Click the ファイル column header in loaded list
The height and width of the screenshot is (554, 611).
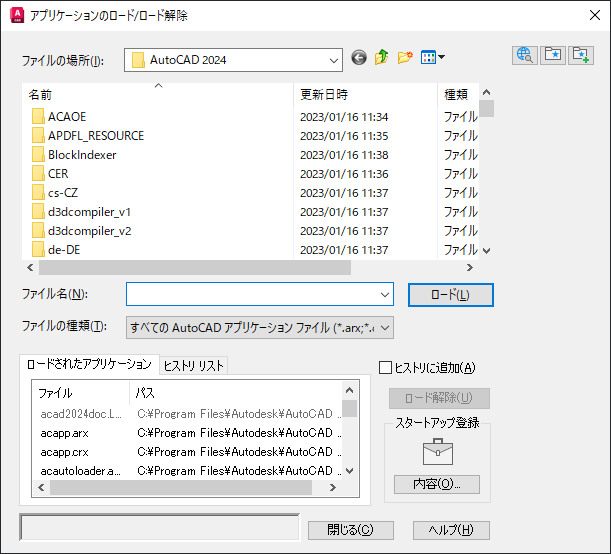[81, 393]
